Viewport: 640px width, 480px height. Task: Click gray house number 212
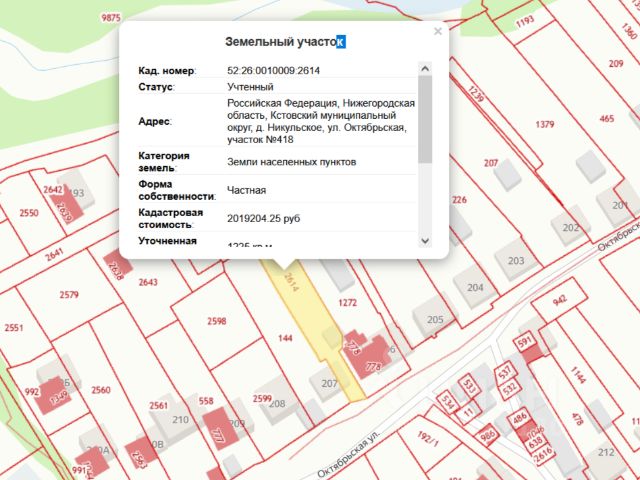pyautogui.click(x=606, y=452)
